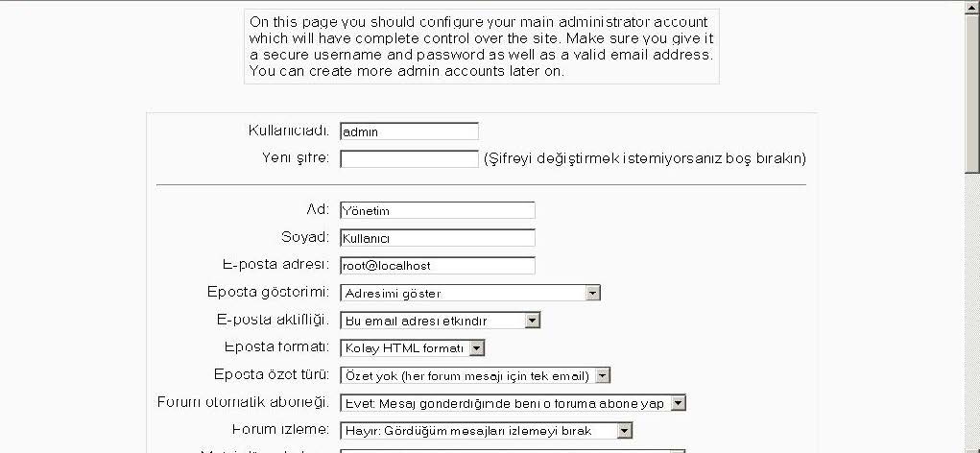Click the scroll up arrow of scrollbar
Screen dimensions: 980x453
[x=972, y=9]
